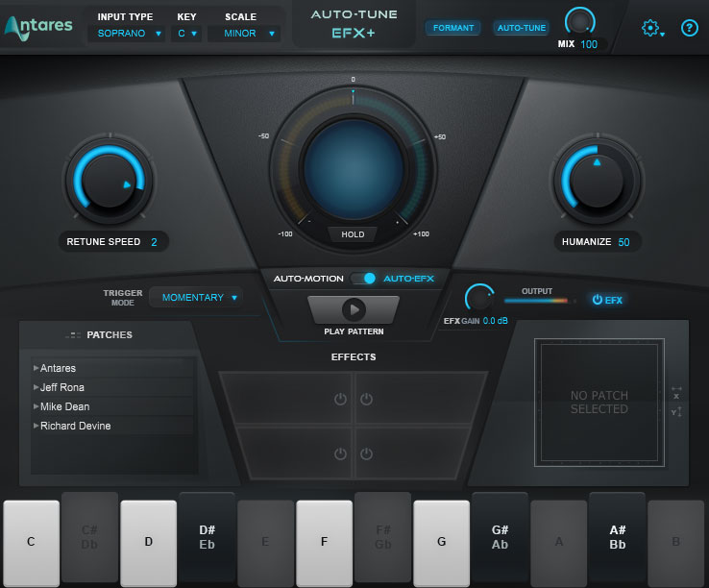Click the A keyboard key
709x588 pixels.
coord(559,542)
